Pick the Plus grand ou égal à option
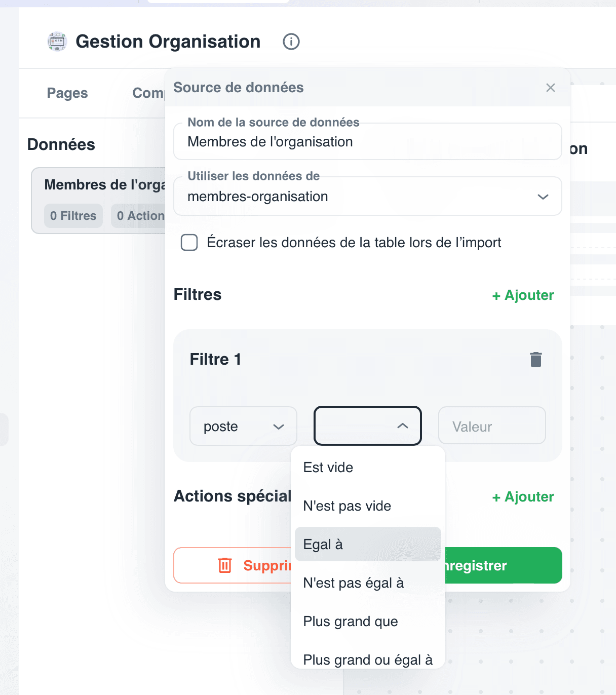This screenshot has height=695, width=616. (x=368, y=659)
